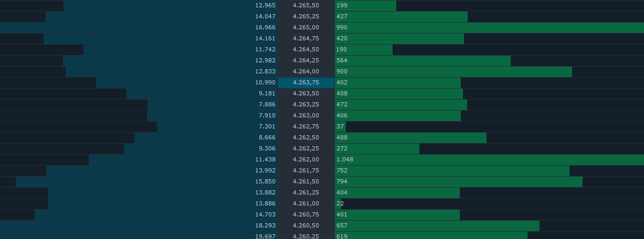Select the cell showing size 22

pyautogui.click(x=339, y=203)
